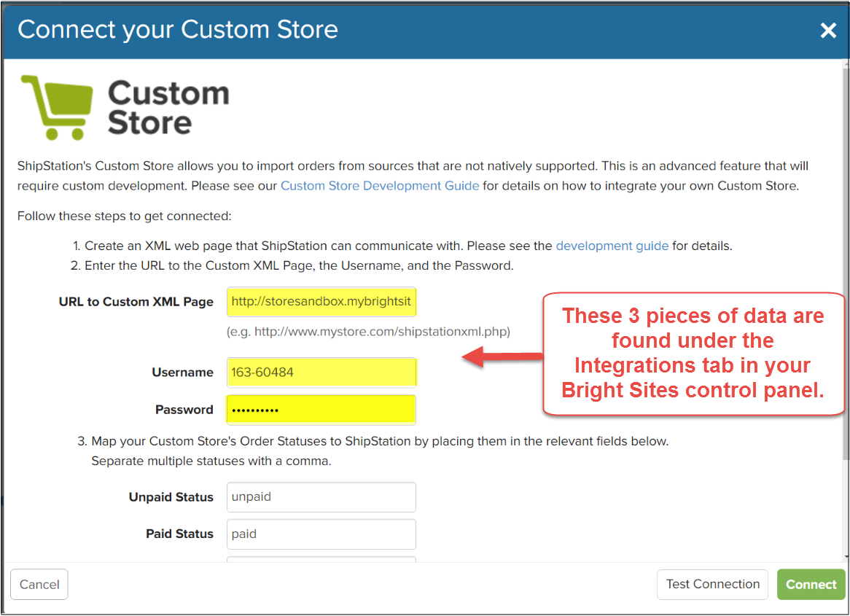Click the dialog title Connect your Custom Store

tap(178, 30)
